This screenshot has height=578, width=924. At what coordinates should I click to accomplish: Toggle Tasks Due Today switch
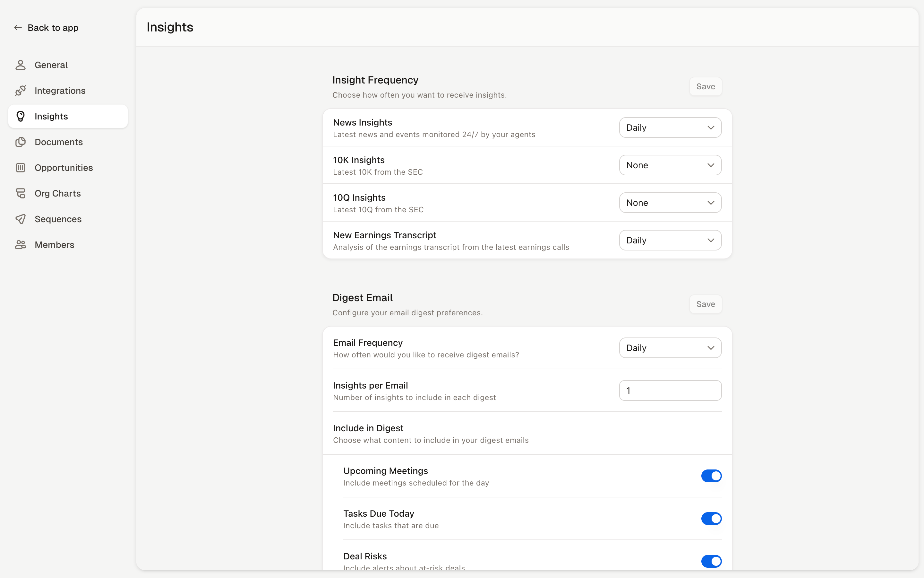[x=711, y=519]
